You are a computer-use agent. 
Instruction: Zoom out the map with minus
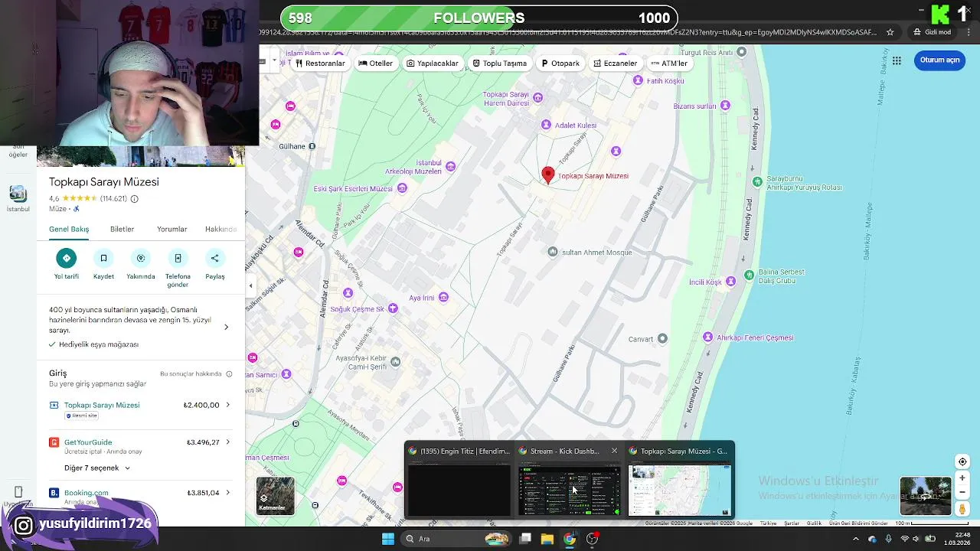(962, 493)
